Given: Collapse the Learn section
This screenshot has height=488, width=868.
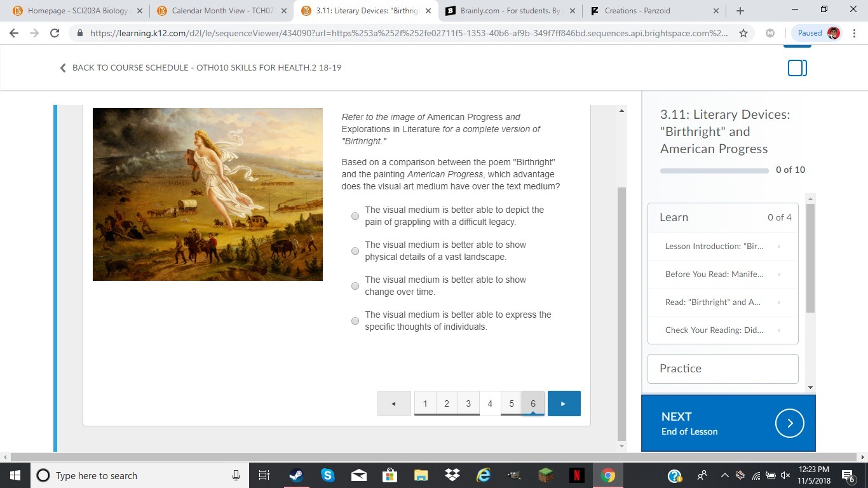Looking at the screenshot, I should click(x=723, y=217).
